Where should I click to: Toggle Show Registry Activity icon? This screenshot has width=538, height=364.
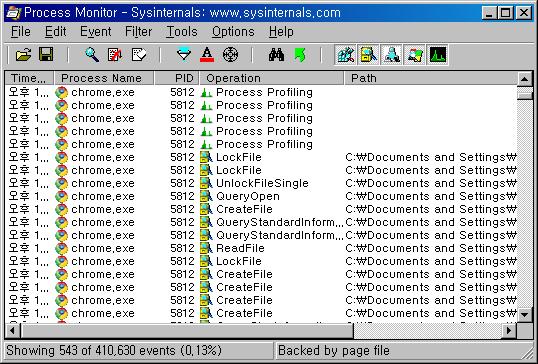click(x=346, y=55)
